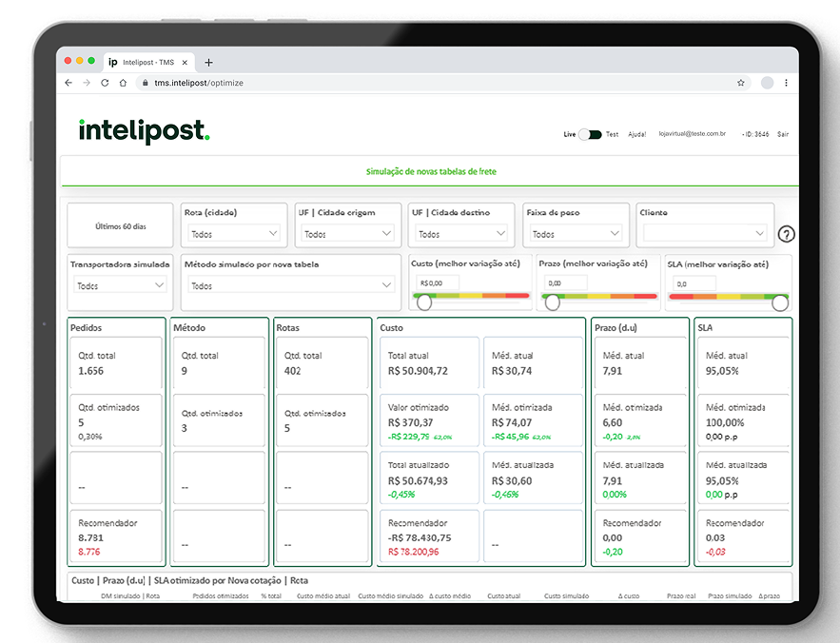Click the intelipost logo
Viewport: 840px width, 643px height.
144,130
